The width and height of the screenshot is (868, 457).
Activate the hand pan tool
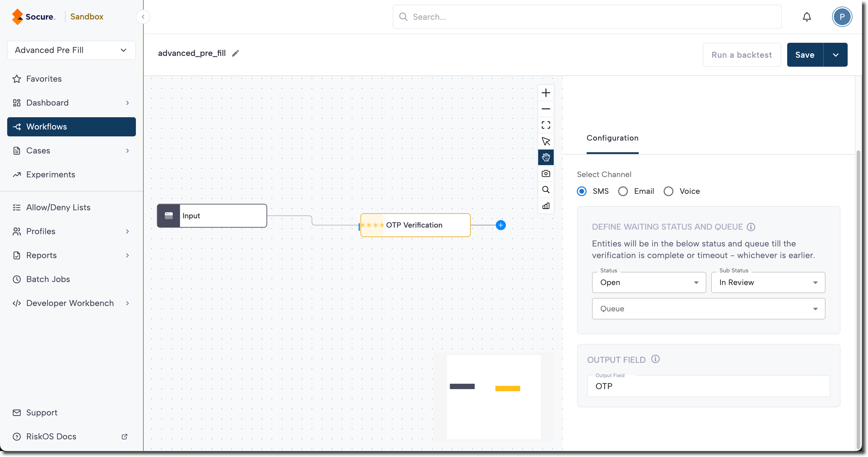(546, 157)
